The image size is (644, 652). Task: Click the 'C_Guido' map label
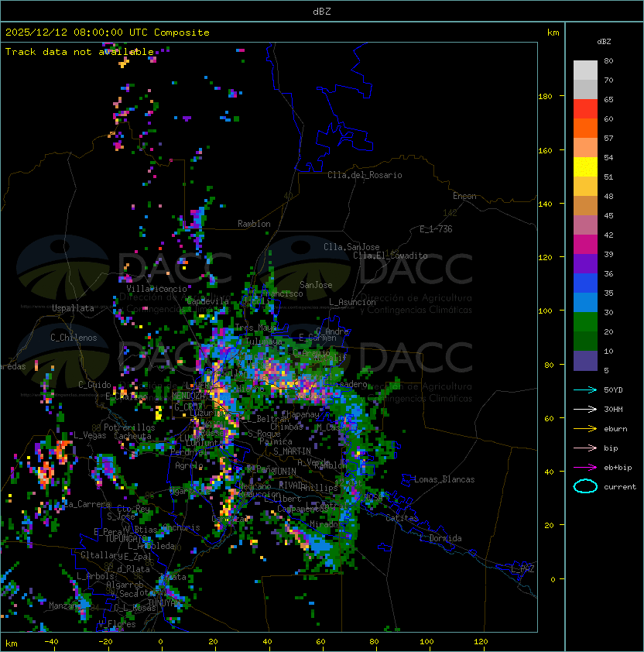(x=94, y=385)
